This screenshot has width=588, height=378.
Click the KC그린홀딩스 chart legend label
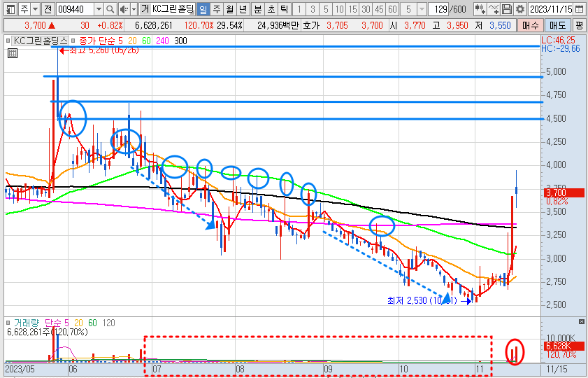tap(40, 41)
